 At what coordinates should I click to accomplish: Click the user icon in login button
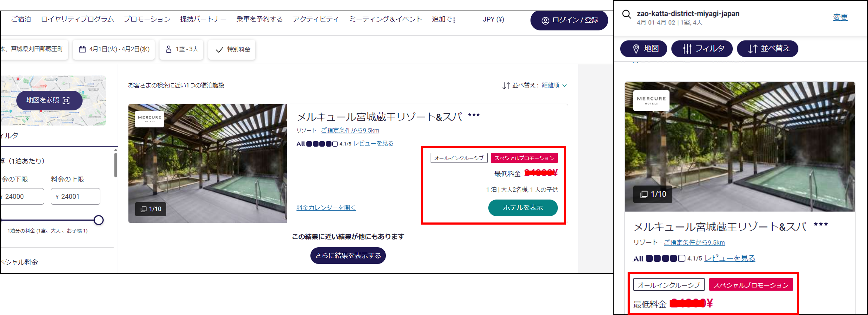[545, 20]
